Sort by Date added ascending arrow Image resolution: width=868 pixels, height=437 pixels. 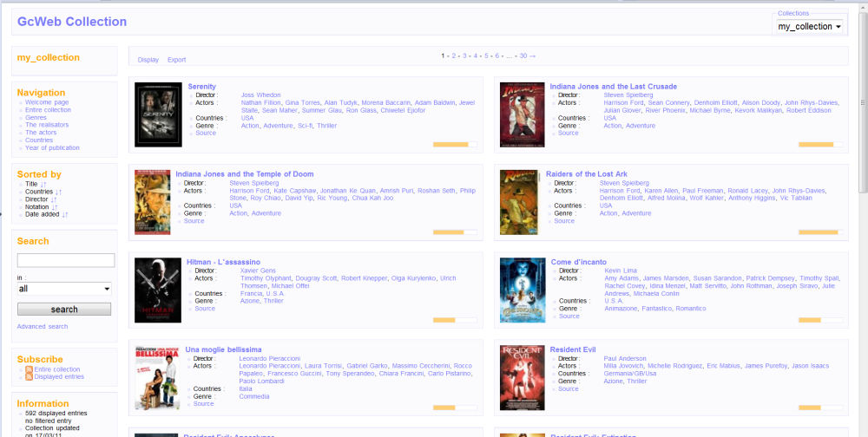coord(67,215)
